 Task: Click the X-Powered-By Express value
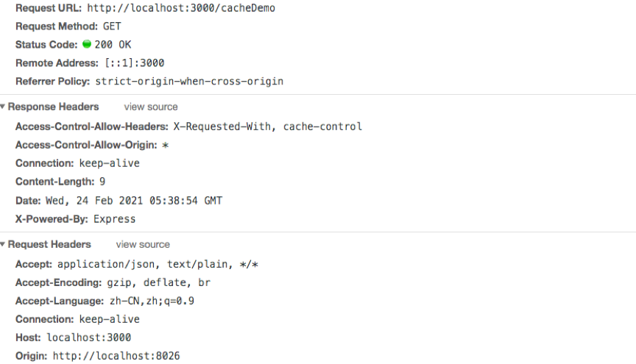114,218
